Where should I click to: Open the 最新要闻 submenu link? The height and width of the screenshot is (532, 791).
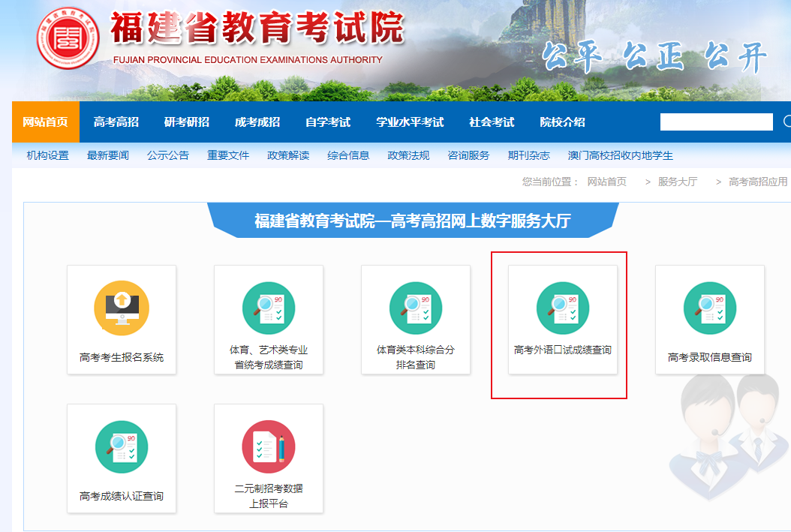[108, 155]
